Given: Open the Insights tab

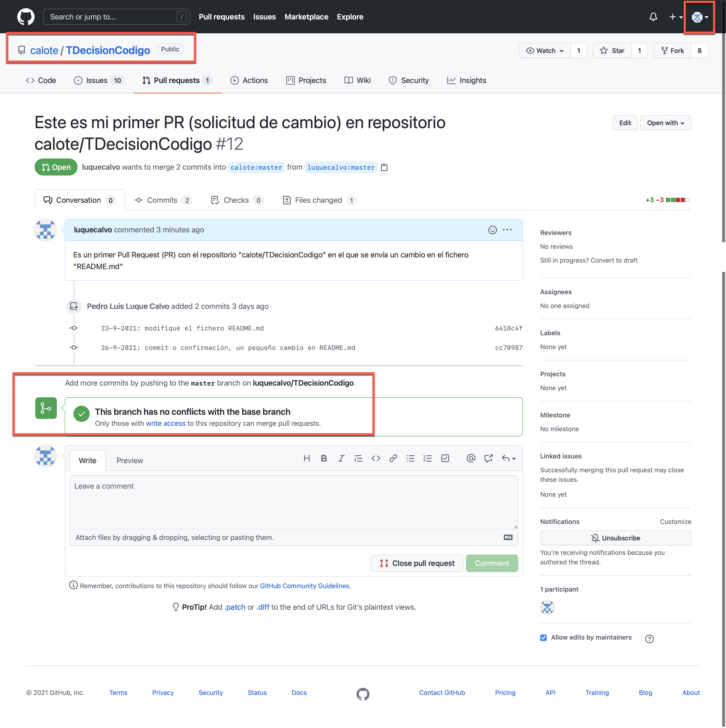Looking at the screenshot, I should coord(466,80).
